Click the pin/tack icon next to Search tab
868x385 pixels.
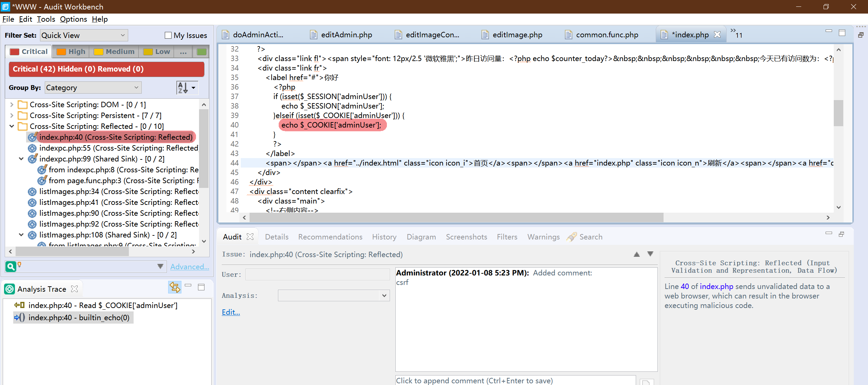(x=572, y=236)
